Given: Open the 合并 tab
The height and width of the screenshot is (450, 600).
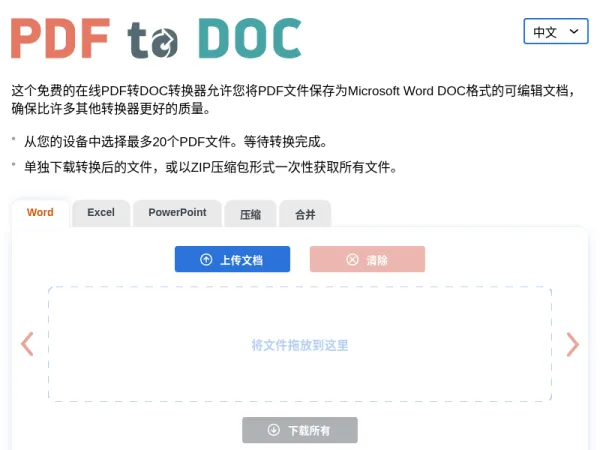Looking at the screenshot, I should [305, 214].
